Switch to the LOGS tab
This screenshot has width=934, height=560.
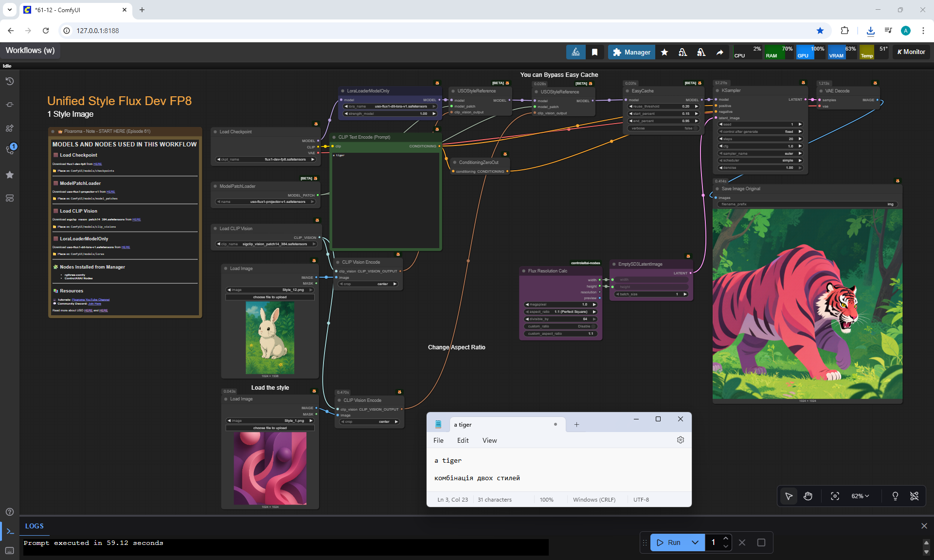click(x=34, y=526)
